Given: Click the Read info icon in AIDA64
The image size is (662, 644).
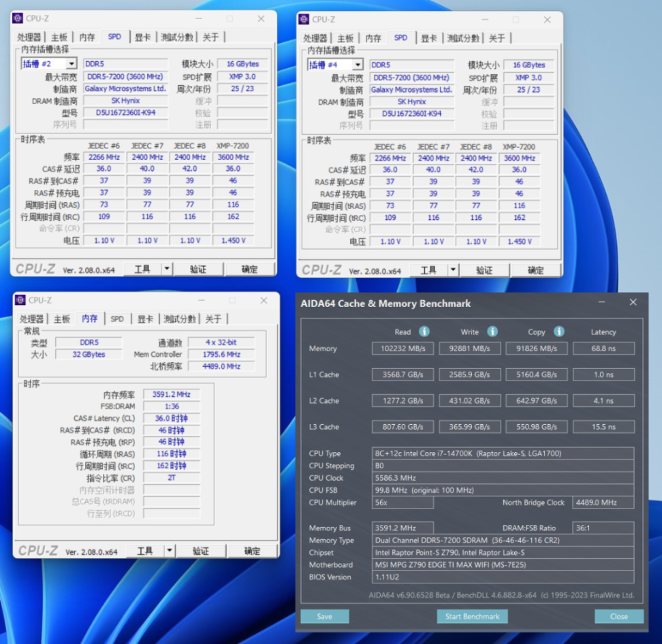Looking at the screenshot, I should [x=424, y=332].
